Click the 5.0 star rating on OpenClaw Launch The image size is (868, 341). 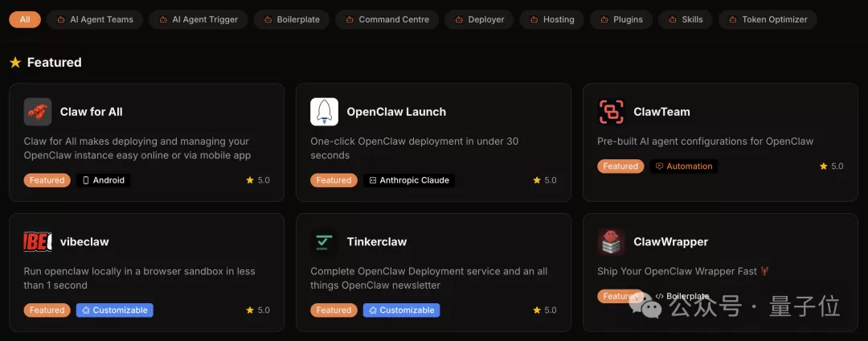pos(545,180)
